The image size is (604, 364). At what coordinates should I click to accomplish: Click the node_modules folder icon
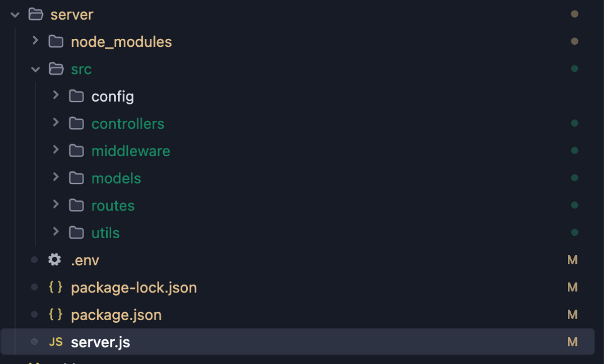55,41
